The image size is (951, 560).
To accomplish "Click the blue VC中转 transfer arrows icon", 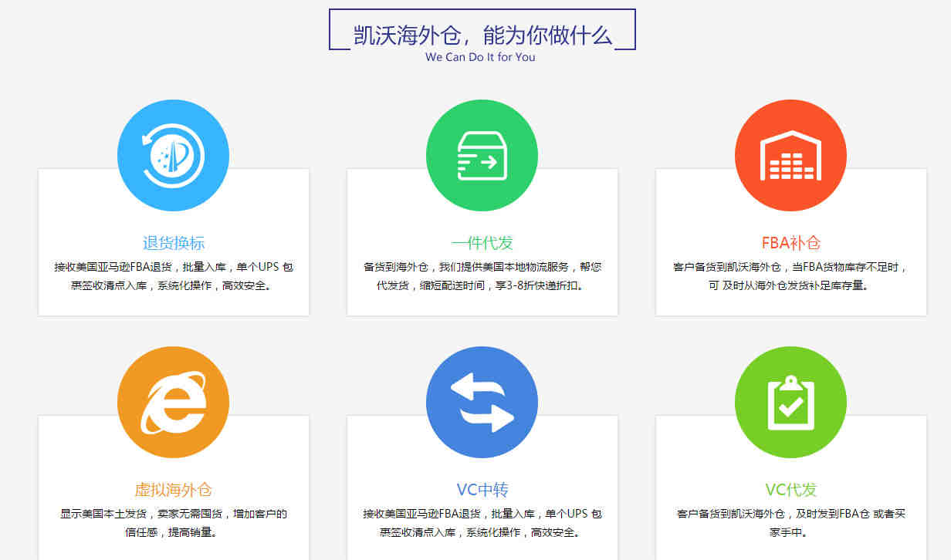I will point(482,403).
